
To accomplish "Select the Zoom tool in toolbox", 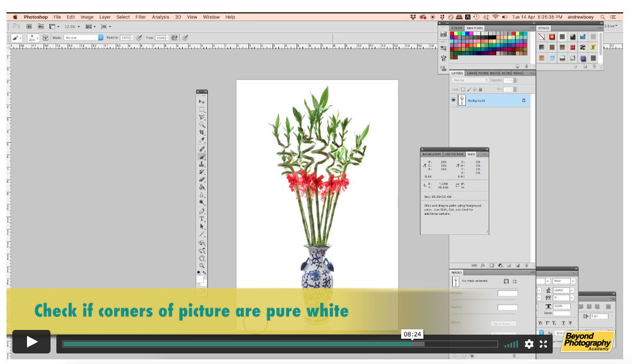I will coord(201,265).
